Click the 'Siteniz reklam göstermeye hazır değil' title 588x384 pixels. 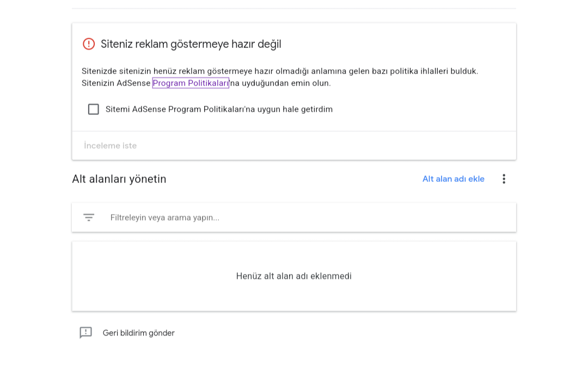(x=191, y=44)
